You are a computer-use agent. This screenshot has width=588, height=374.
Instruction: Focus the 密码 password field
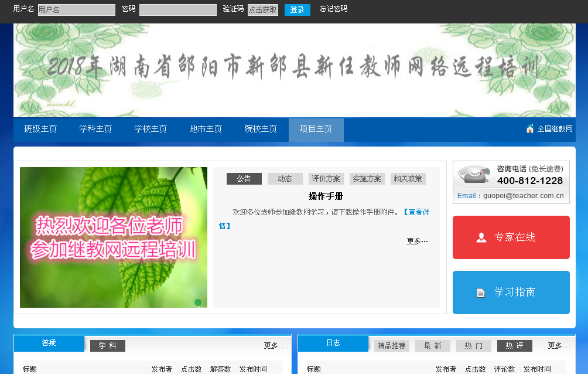178,10
